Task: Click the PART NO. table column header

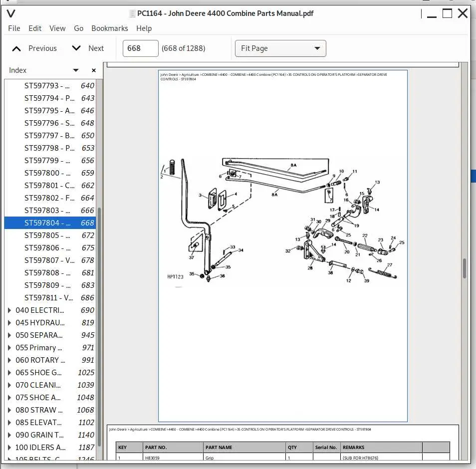Action: click(x=173, y=447)
